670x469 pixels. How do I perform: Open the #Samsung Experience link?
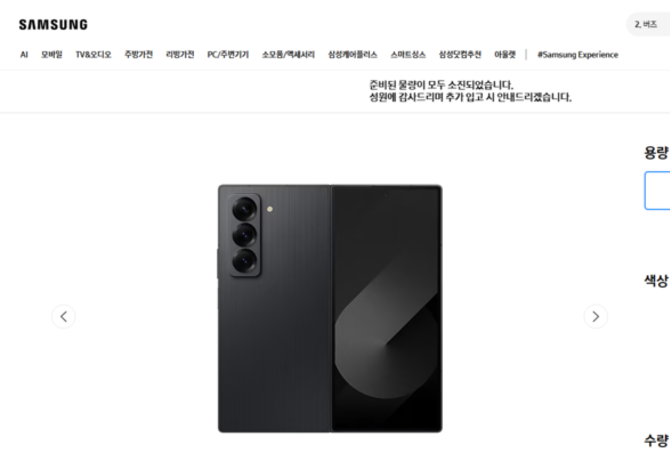click(578, 55)
